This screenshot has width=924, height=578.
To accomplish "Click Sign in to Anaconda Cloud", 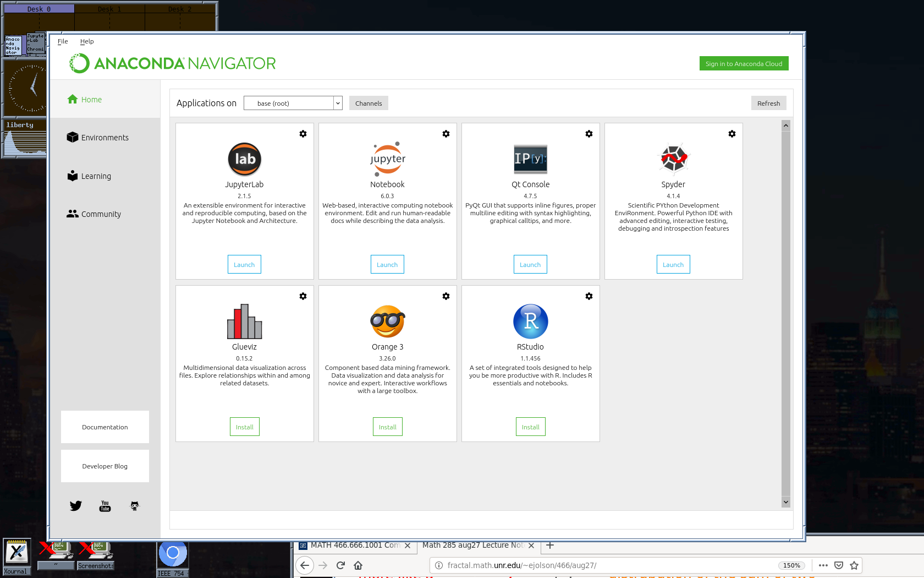I will click(x=744, y=63).
